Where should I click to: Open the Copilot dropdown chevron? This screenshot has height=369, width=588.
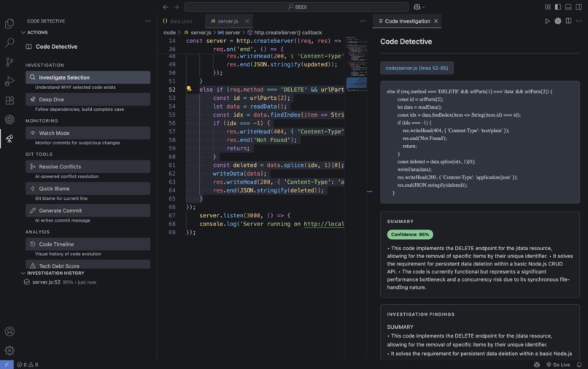point(424,7)
